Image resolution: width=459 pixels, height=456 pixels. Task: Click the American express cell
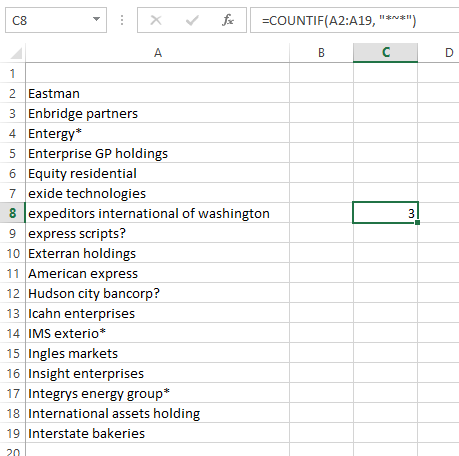pyautogui.click(x=158, y=273)
